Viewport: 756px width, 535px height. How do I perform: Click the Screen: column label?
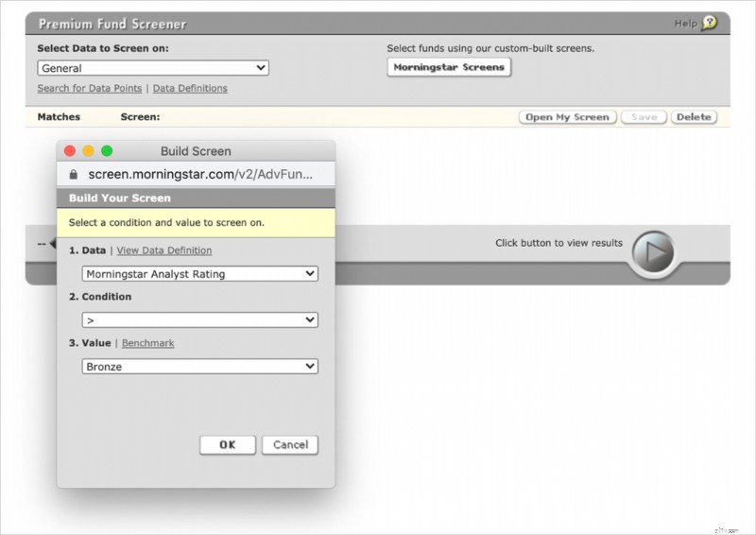coord(140,117)
